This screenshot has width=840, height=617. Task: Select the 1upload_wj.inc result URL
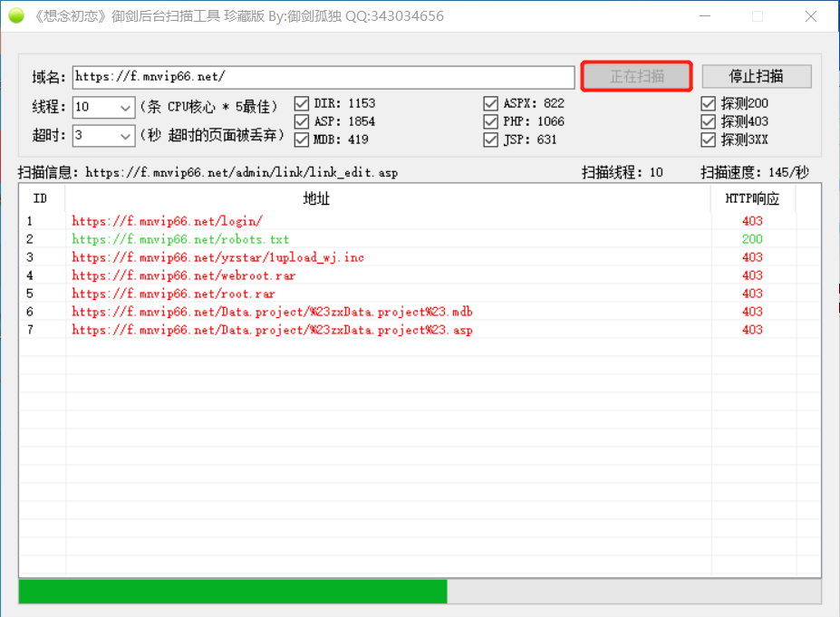[x=218, y=257]
